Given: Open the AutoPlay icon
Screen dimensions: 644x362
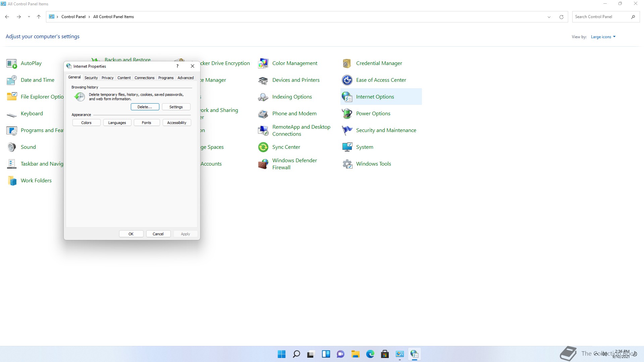Looking at the screenshot, I should [11, 63].
